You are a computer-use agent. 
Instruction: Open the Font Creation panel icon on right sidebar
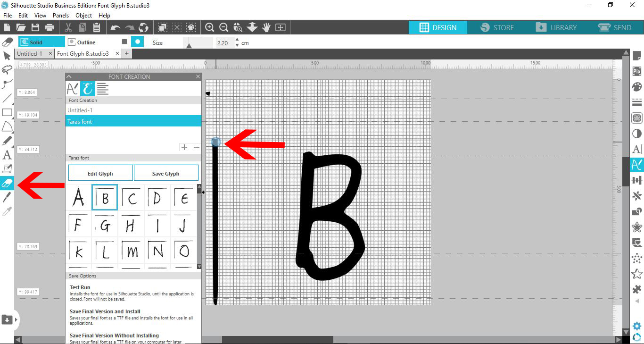(637, 165)
